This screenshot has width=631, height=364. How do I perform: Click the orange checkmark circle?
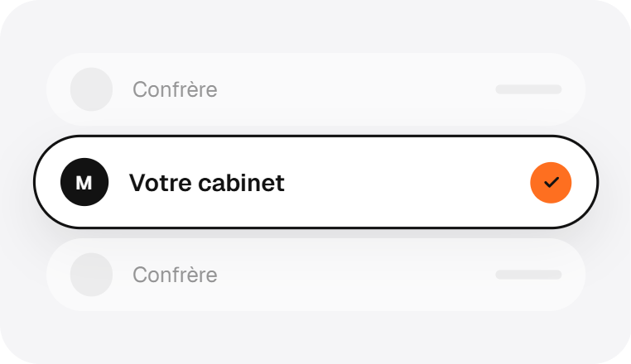(551, 183)
